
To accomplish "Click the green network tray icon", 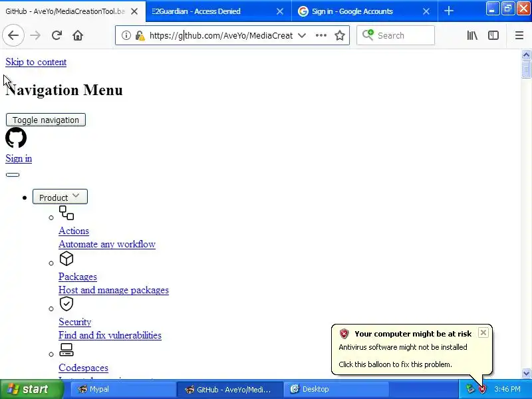I will 470,389.
